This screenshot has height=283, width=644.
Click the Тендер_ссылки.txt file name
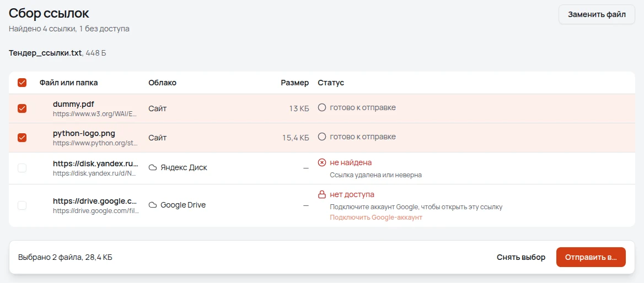[x=45, y=53]
